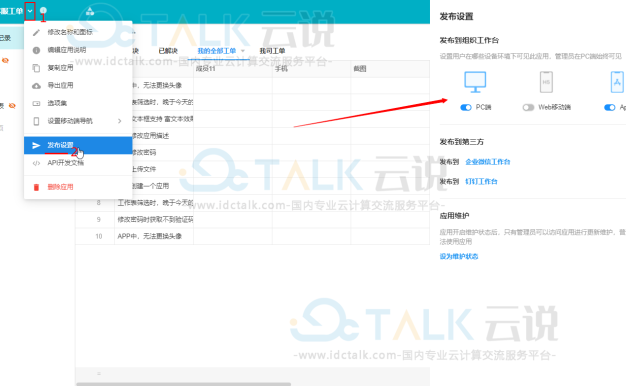Click row number 10 cell
This screenshot has height=386, width=626.
point(99,236)
